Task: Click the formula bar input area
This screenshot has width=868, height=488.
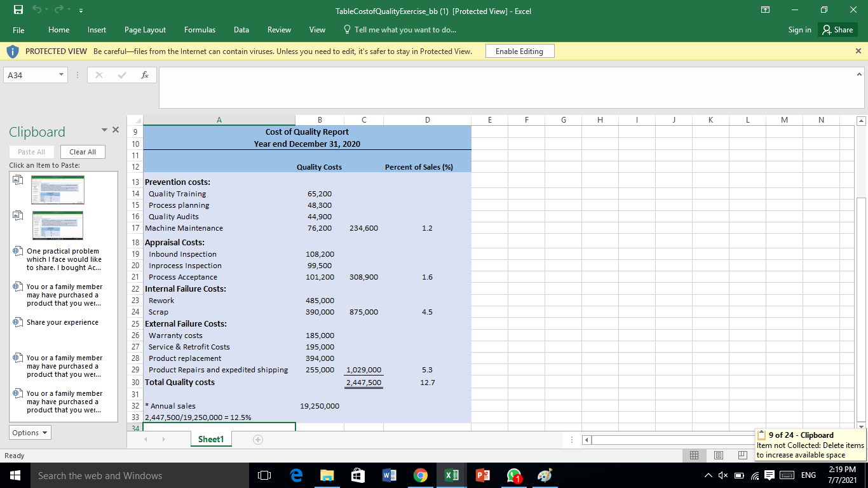Action: pyautogui.click(x=505, y=88)
